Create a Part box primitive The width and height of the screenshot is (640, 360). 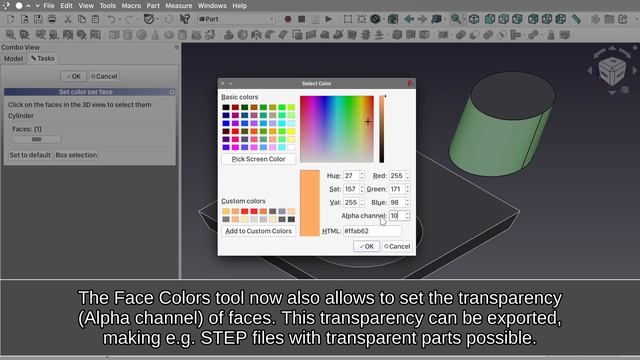click(x=114, y=35)
